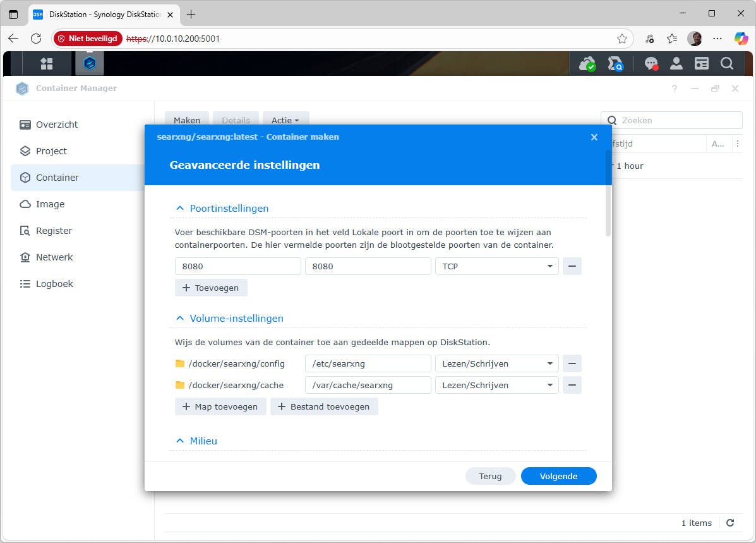Close the Container maken dialog
Screen dimensions: 756x543
tap(594, 137)
